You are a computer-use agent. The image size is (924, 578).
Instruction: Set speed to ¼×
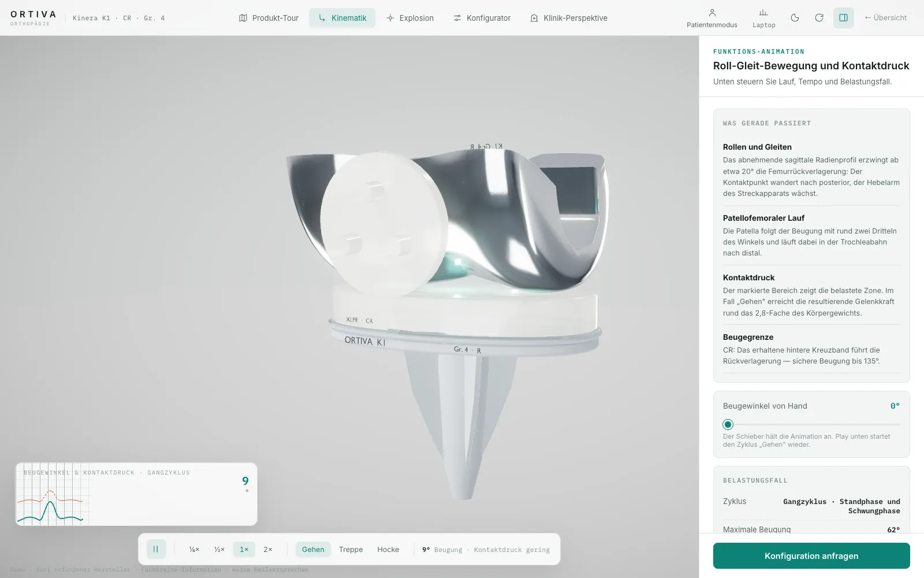(194, 549)
